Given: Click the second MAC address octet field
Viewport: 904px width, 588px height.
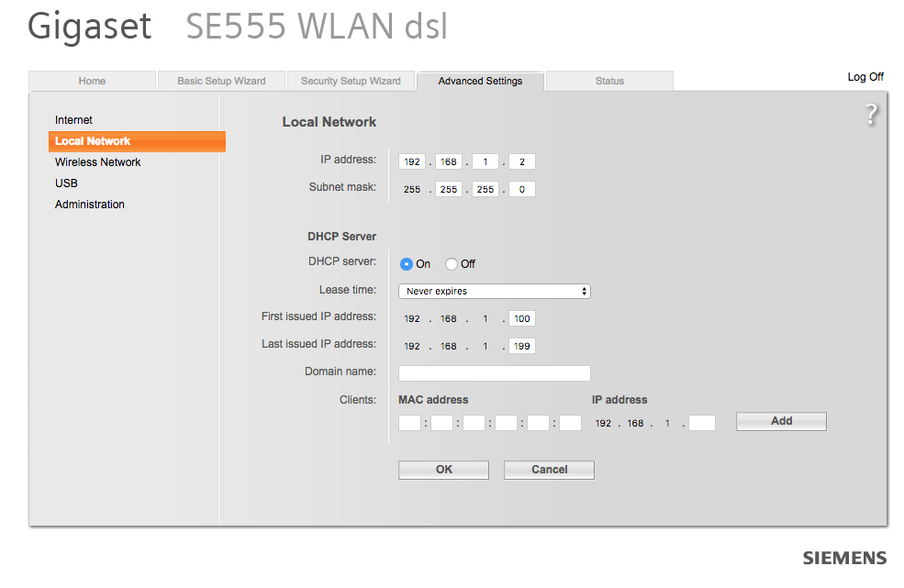Looking at the screenshot, I should [441, 423].
